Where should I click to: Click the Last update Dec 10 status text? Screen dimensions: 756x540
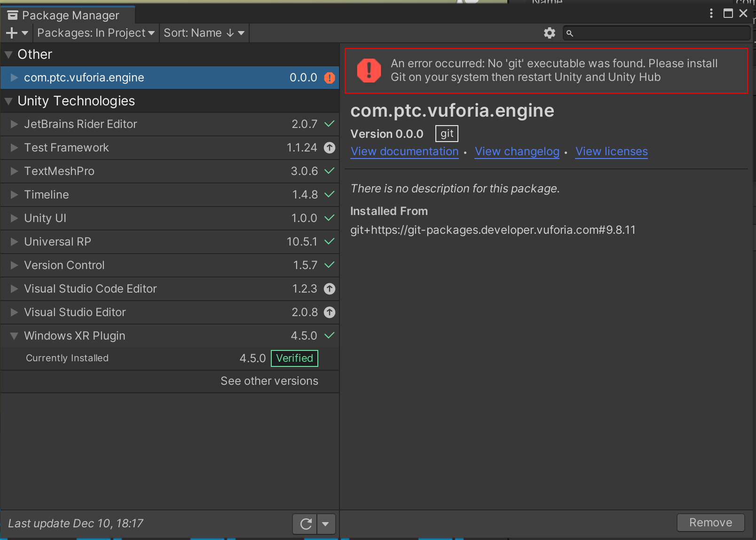pyautogui.click(x=76, y=524)
